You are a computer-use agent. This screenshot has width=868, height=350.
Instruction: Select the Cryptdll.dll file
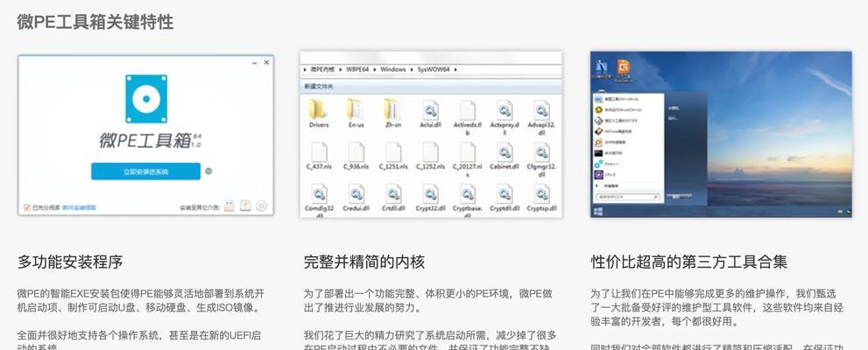(x=505, y=198)
